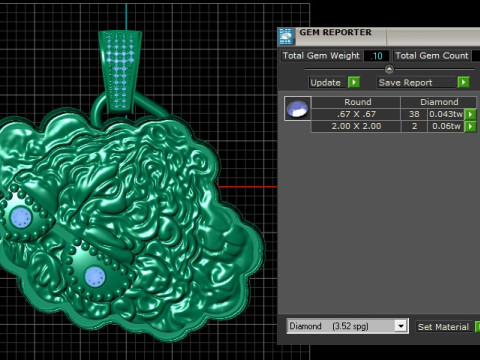The width and height of the screenshot is (480, 360).
Task: Click the Set Material button
Action: coord(444,327)
